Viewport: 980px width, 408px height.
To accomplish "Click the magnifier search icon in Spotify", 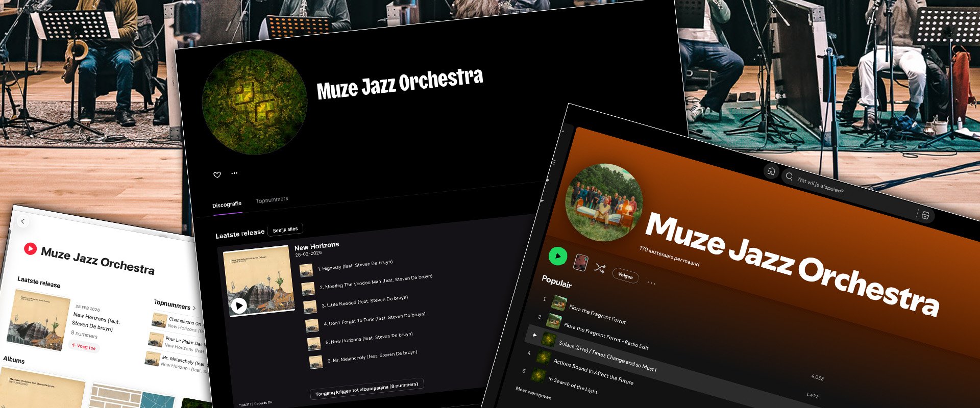I will [789, 176].
